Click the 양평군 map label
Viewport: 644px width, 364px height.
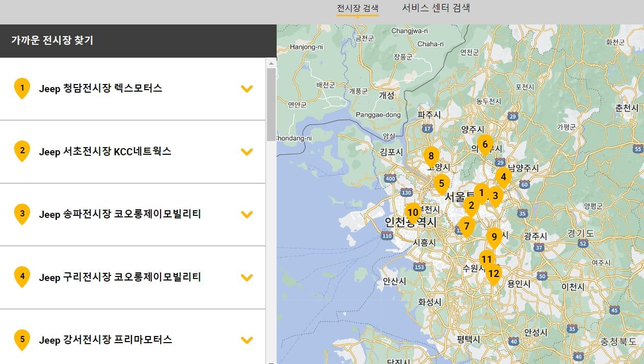[594, 206]
